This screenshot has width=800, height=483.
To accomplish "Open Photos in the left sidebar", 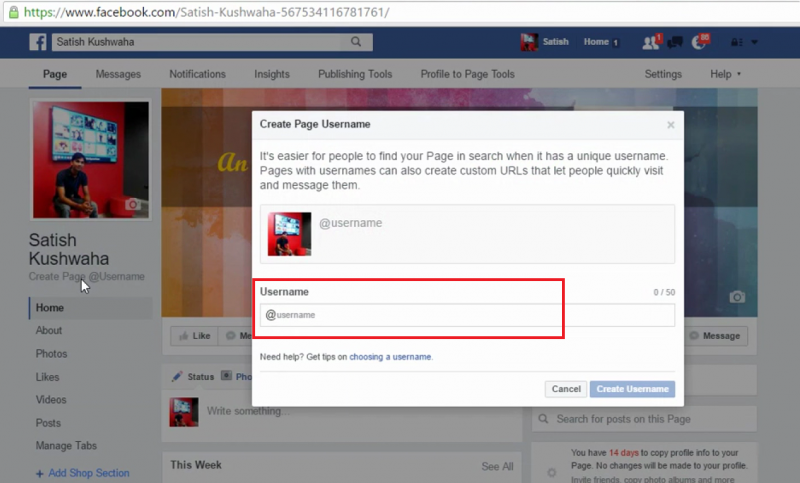I will [x=51, y=353].
